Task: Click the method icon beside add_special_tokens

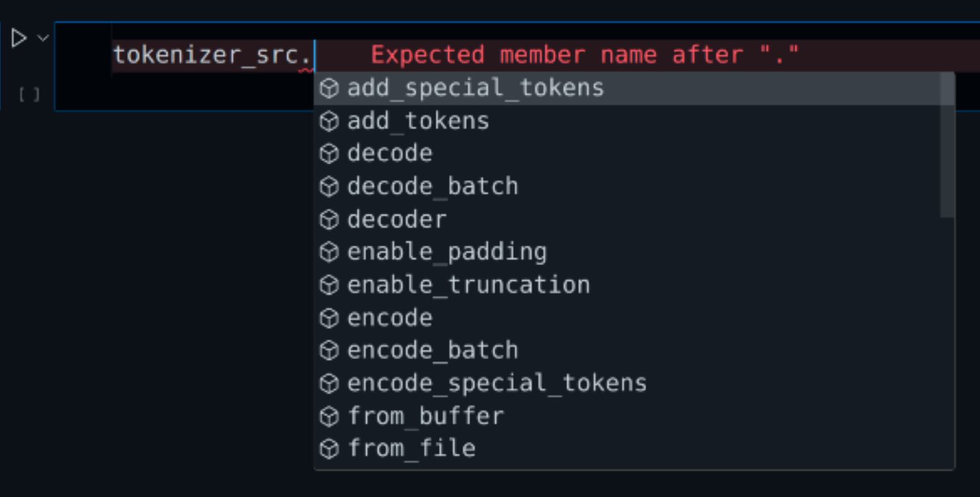Action: tap(329, 87)
